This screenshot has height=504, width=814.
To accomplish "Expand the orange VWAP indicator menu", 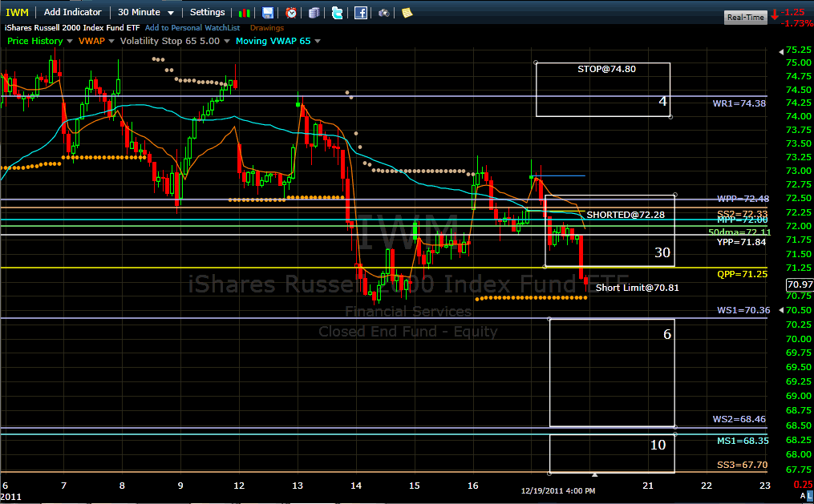I will point(111,42).
